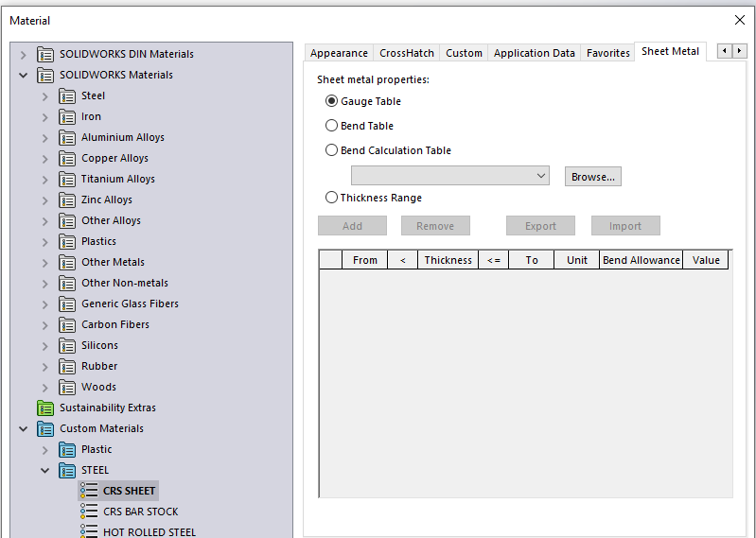This screenshot has width=756, height=538.
Task: Click the Generic Glass Fibers folder icon
Action: tap(67, 304)
